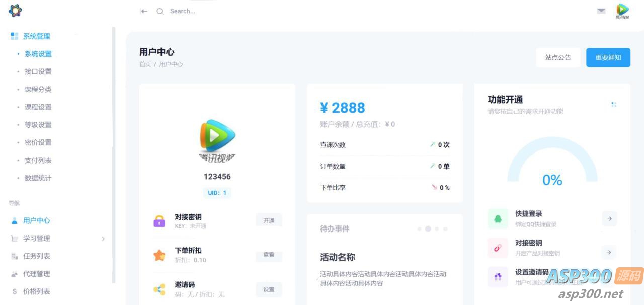Open 学习管理 navigation item
This screenshot has width=644, height=305.
click(x=37, y=238)
